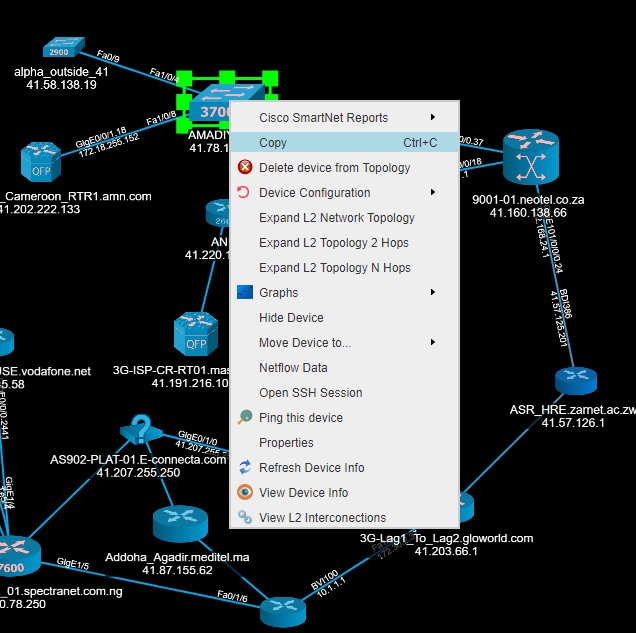Click the Cameroon_RTR1 QFP device icon
The height and width of the screenshot is (633, 636).
point(42,163)
